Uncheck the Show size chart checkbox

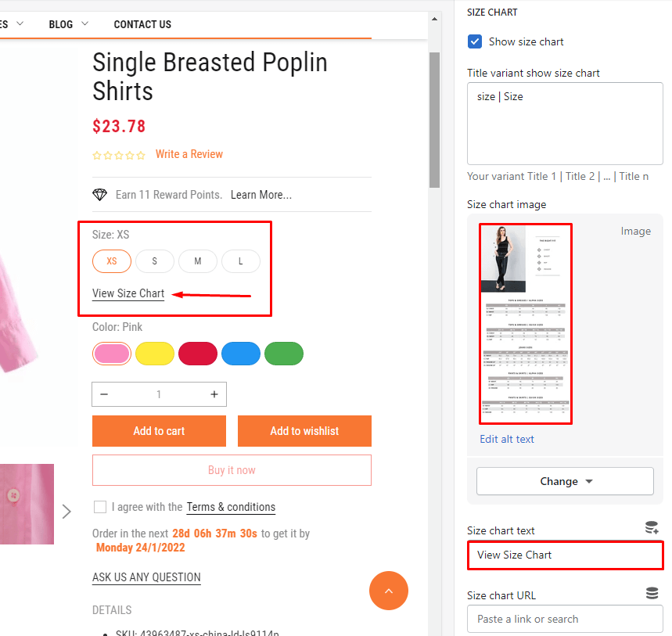pyautogui.click(x=475, y=41)
